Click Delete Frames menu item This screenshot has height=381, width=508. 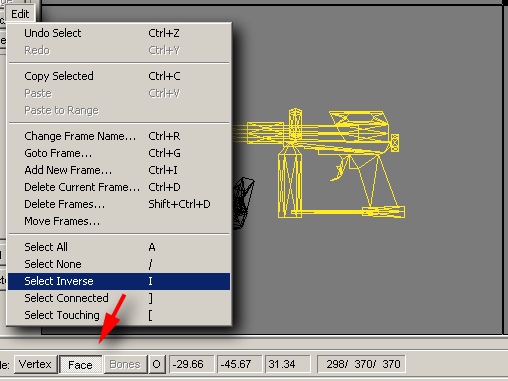point(119,204)
